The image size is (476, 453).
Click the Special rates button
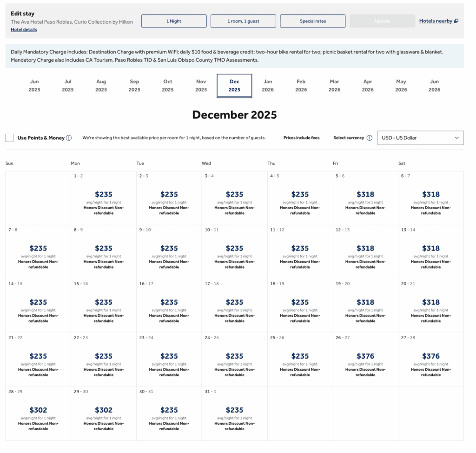pyautogui.click(x=312, y=21)
